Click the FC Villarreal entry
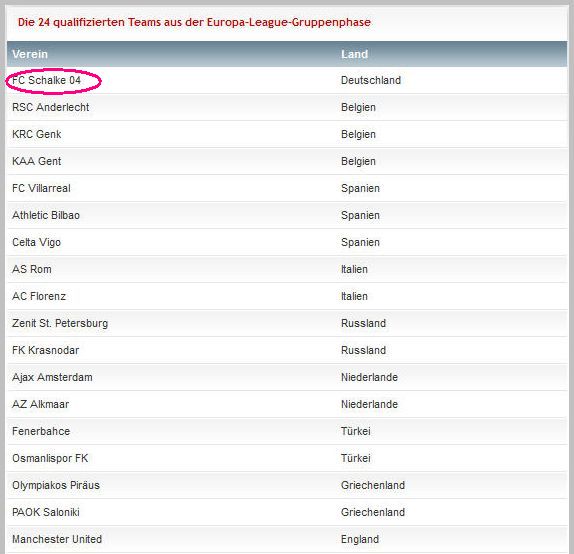Viewport: 574px width, 554px height. click(x=41, y=188)
